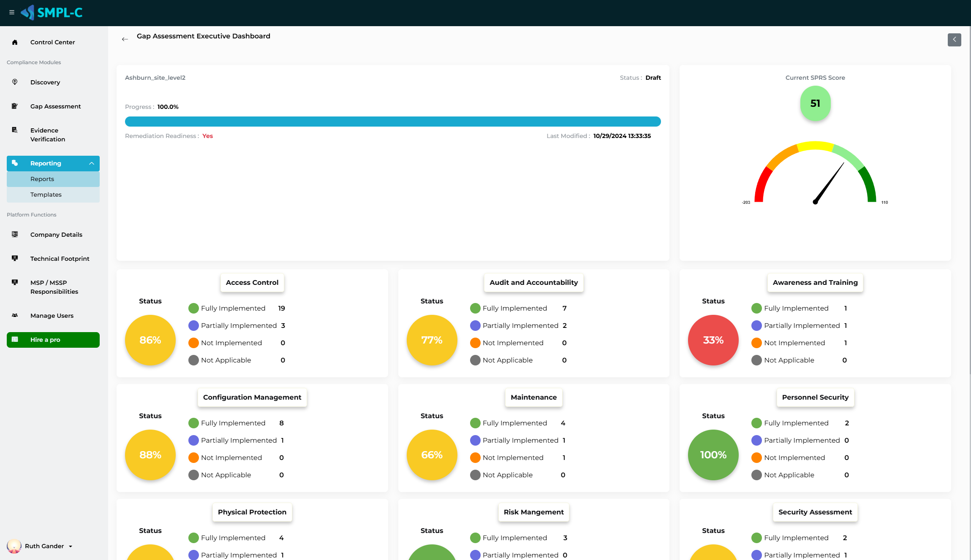The height and width of the screenshot is (560, 971).
Task: Open MSP / MSSP Responsibilities page
Action: pos(54,287)
